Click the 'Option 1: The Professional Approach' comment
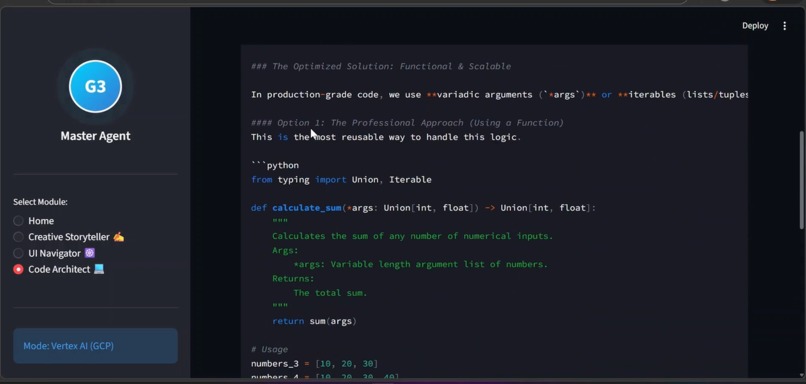The width and height of the screenshot is (806, 384). coord(407,123)
